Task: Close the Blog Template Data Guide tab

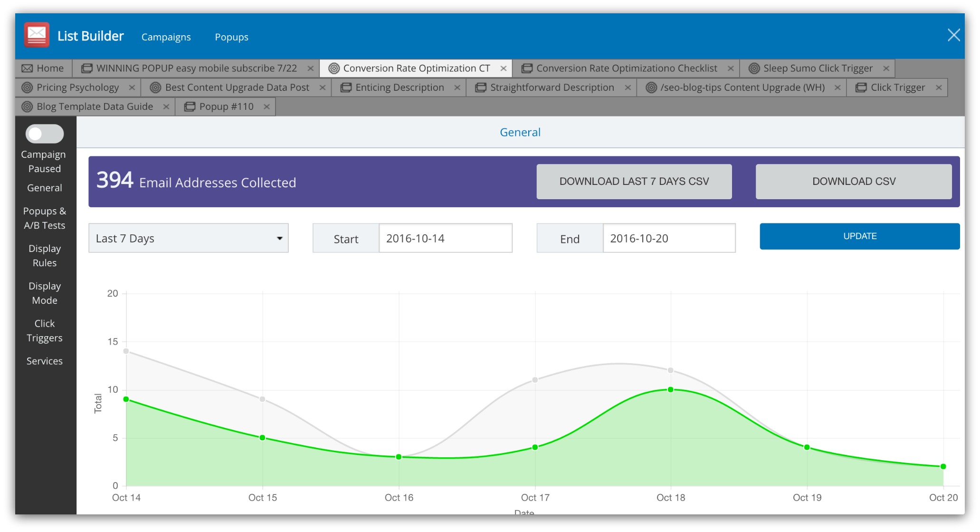Action: [x=166, y=107]
